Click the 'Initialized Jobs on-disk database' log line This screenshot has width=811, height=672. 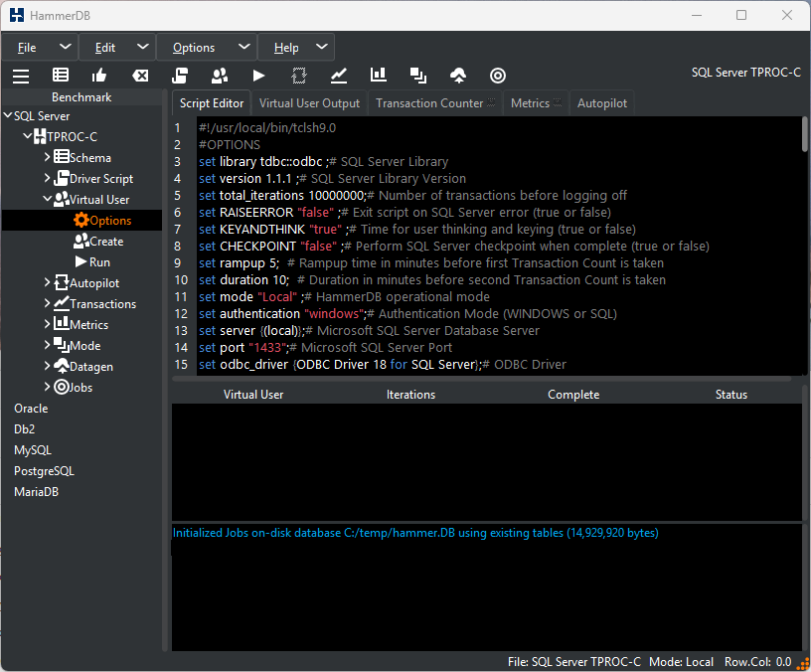point(415,533)
